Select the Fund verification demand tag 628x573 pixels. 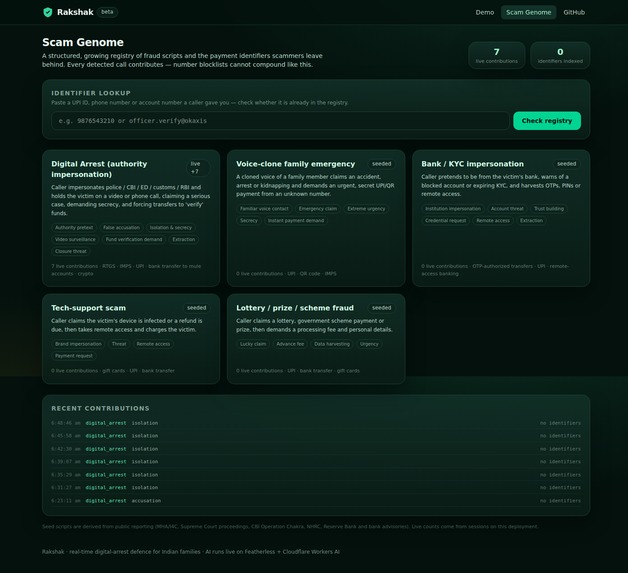pos(134,239)
